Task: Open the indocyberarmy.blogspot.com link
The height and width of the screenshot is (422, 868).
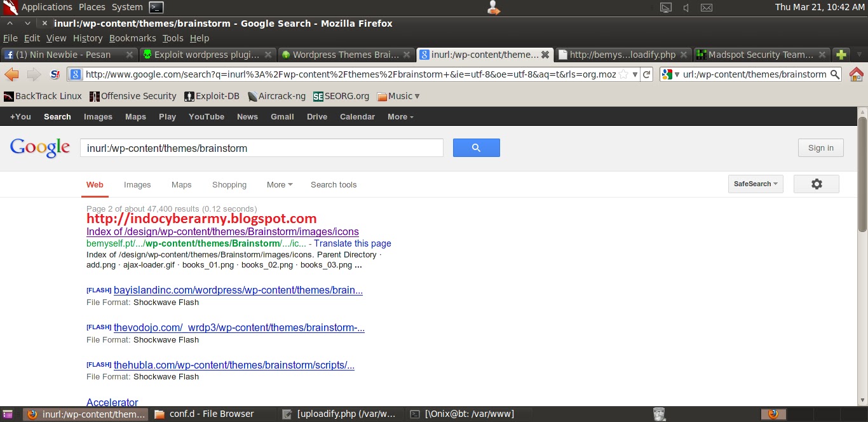Action: (x=201, y=219)
